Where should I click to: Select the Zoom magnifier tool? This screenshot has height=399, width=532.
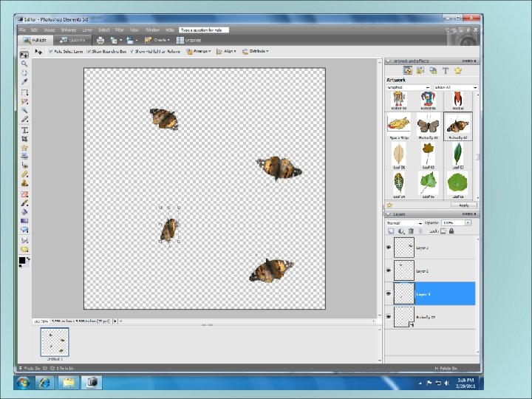pyautogui.click(x=24, y=64)
